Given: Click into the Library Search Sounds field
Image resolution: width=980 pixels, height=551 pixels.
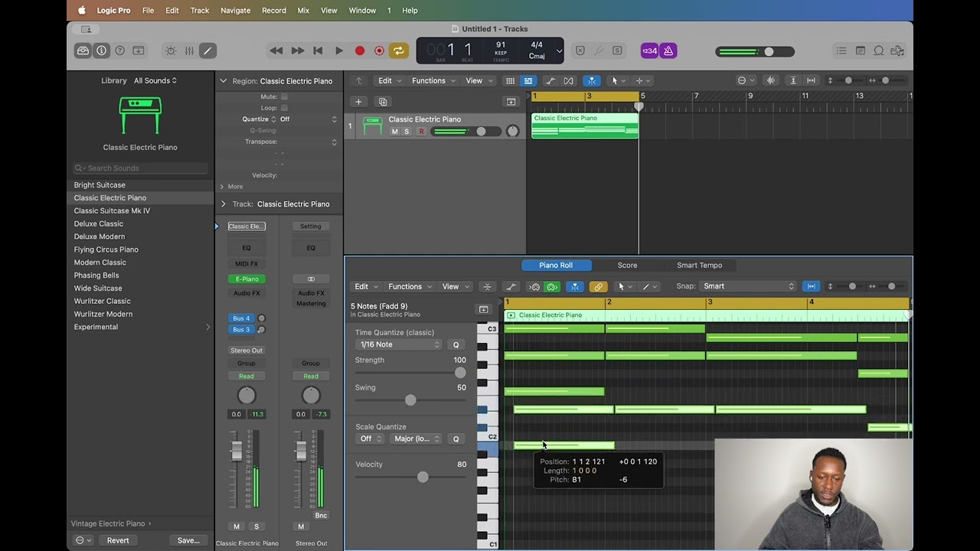Looking at the screenshot, I should (140, 168).
